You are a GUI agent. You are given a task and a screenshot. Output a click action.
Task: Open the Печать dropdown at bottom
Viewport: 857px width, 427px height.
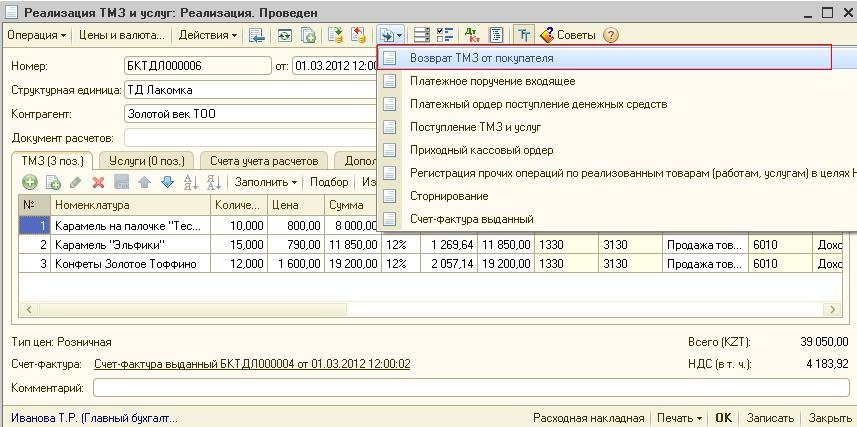(x=680, y=417)
